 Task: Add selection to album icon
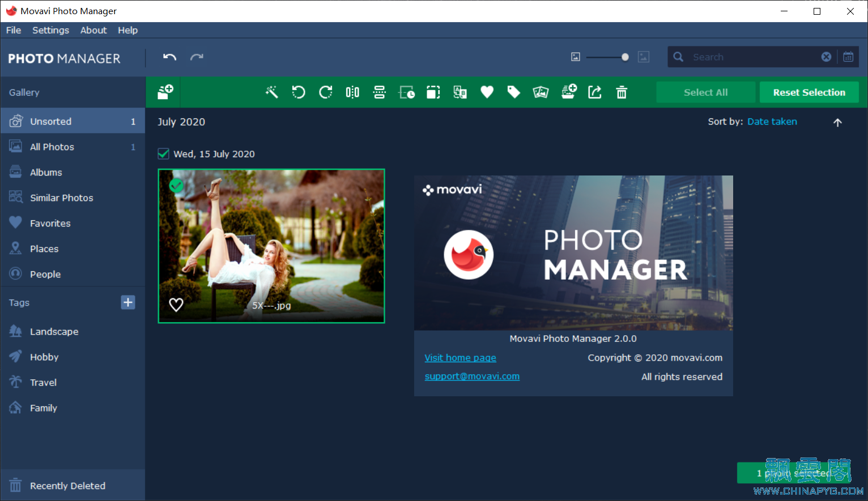569,92
